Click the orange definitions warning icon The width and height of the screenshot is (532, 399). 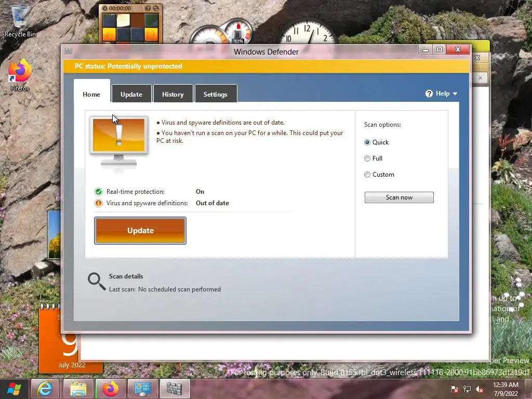click(98, 203)
